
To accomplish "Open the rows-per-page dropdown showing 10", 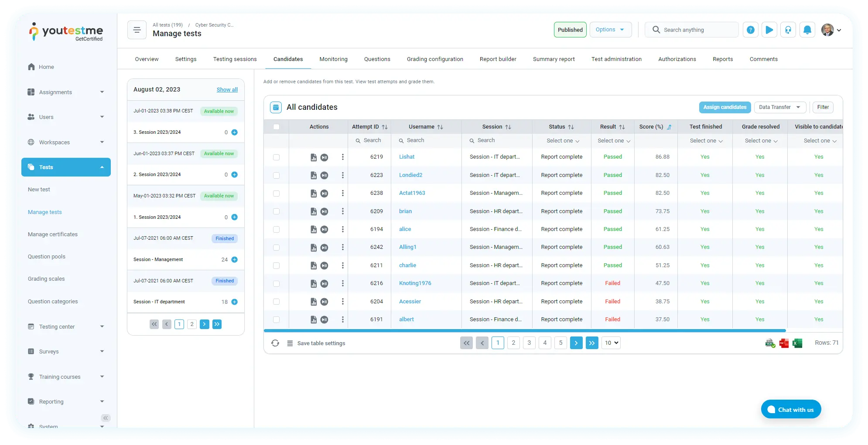I will tap(611, 343).
